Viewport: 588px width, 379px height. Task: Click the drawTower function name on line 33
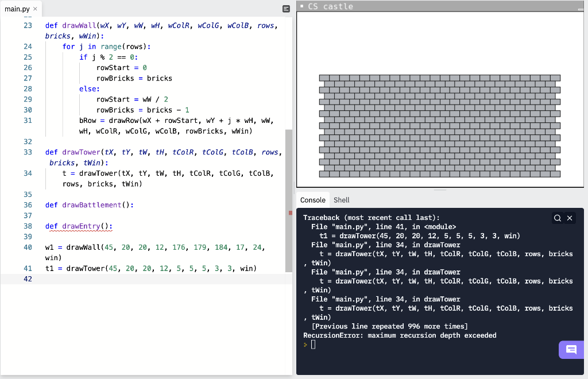[x=81, y=152]
